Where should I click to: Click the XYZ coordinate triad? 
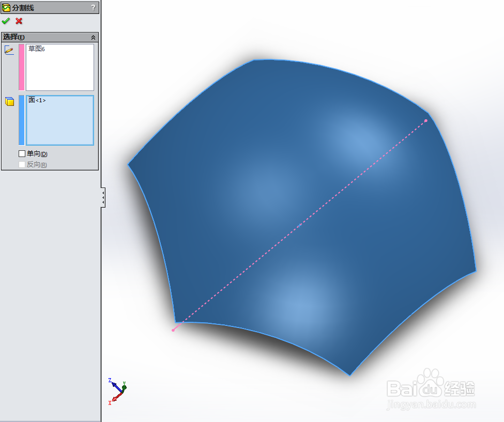117,391
